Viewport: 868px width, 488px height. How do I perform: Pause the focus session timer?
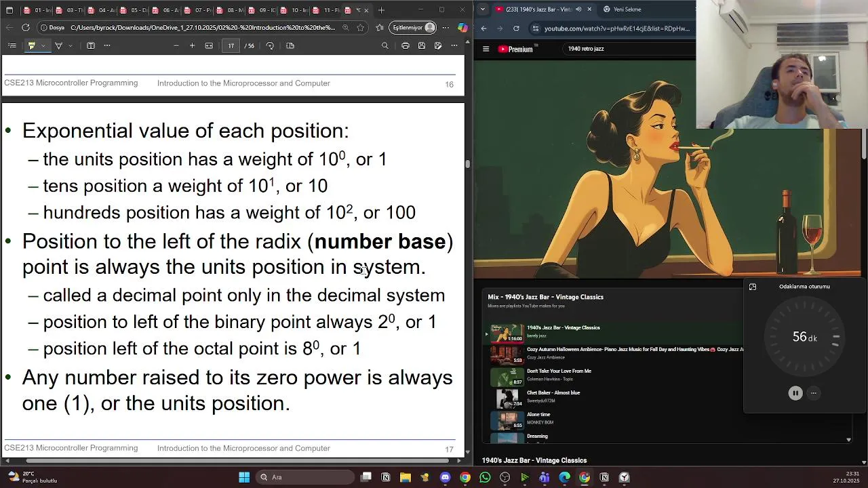[x=795, y=393]
